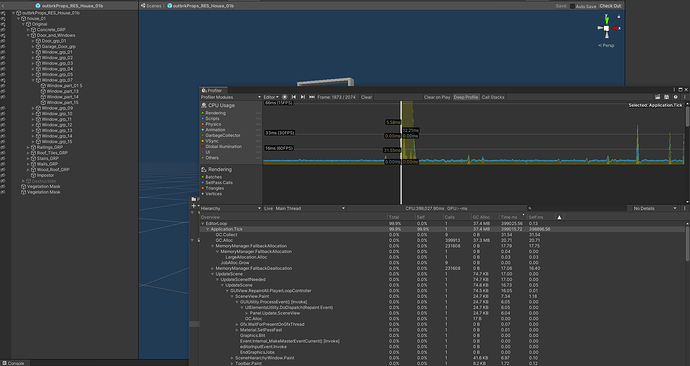Click the folder icon beside the Profiler panel
This screenshot has width=690, height=366.
point(193,199)
